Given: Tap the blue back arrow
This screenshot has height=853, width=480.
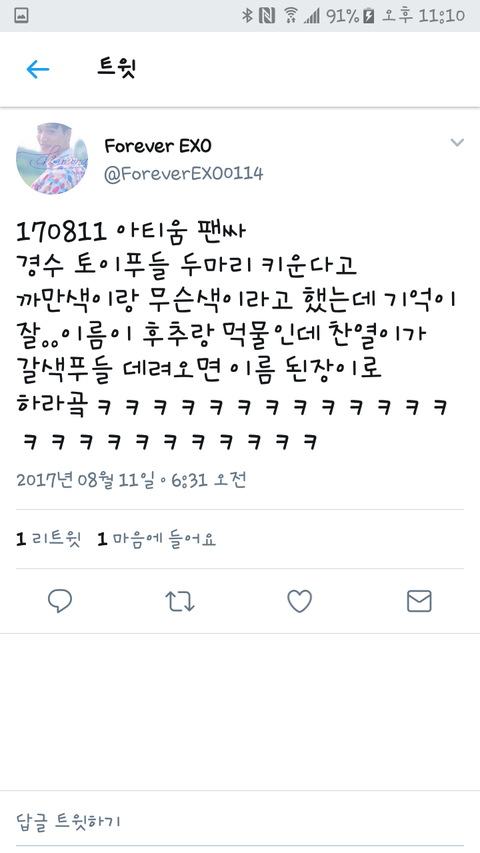Looking at the screenshot, I should [x=38, y=69].
